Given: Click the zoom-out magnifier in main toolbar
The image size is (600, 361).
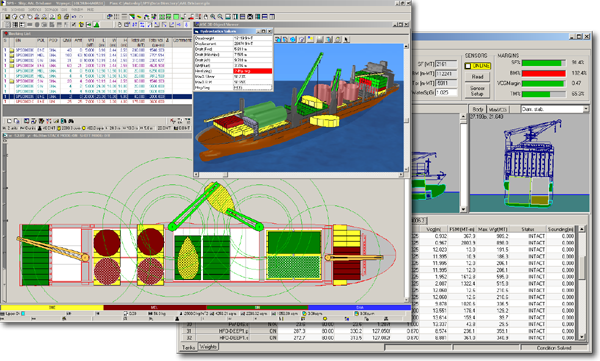Looking at the screenshot, I should 220,16.
